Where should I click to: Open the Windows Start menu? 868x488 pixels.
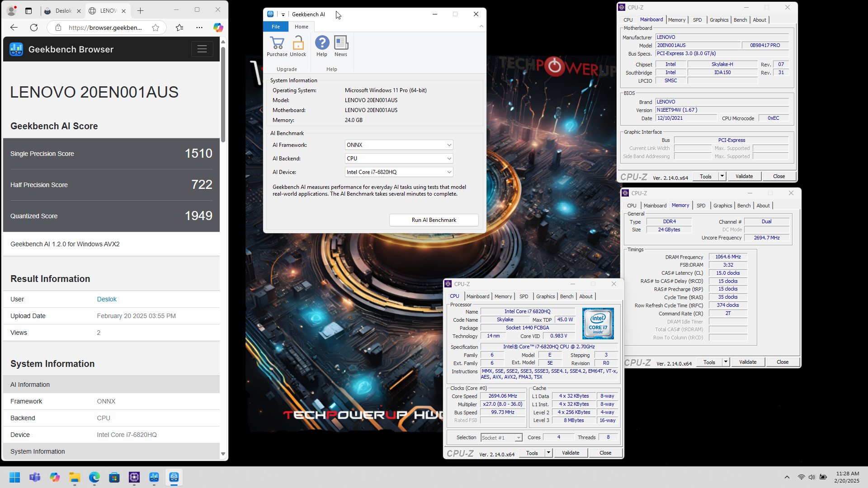coord(15,477)
